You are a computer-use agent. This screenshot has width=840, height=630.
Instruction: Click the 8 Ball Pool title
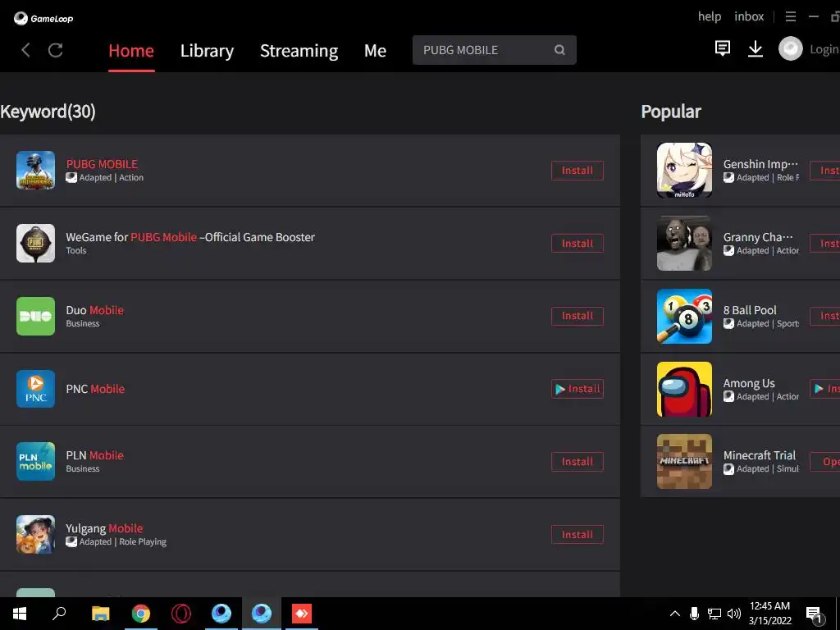750,310
